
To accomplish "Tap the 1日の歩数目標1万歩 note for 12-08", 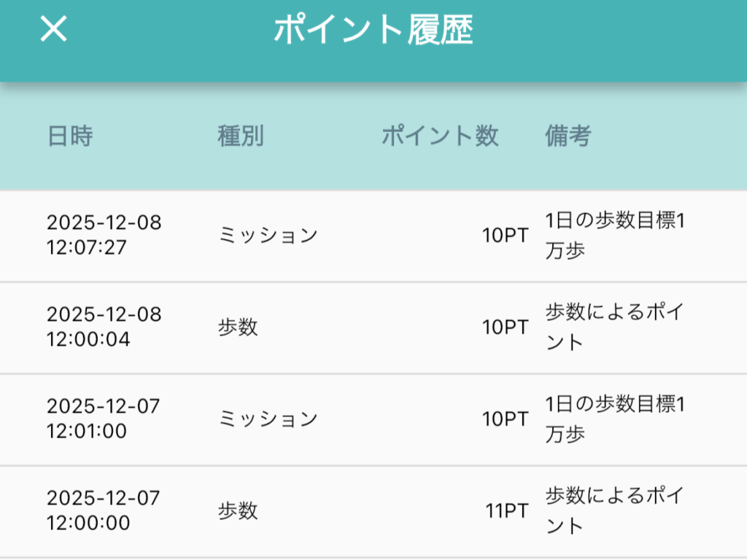I will coord(615,236).
